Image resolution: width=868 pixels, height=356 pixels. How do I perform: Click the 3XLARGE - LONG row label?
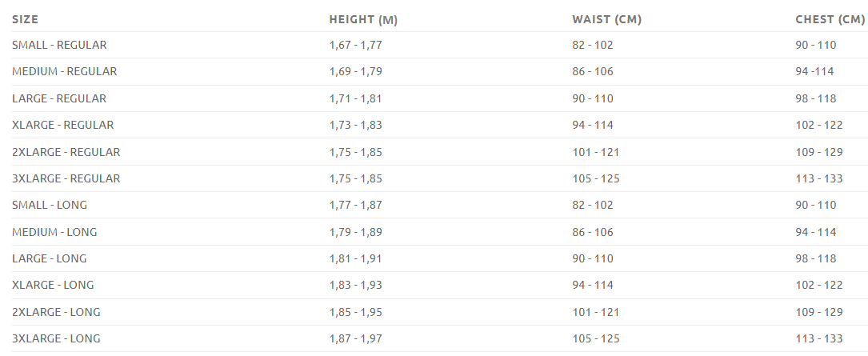pyautogui.click(x=56, y=338)
